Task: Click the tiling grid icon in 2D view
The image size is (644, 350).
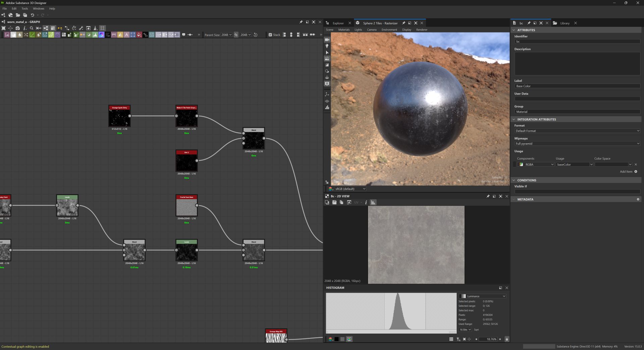Action: click(451, 339)
